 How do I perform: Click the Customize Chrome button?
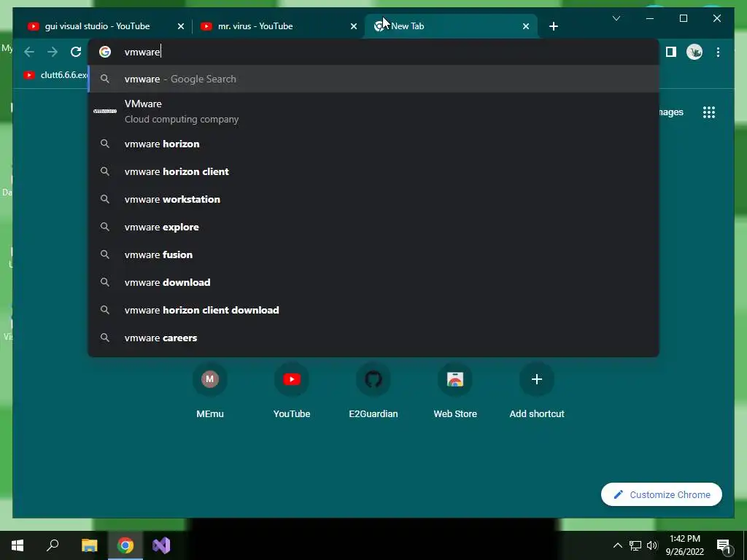(661, 495)
